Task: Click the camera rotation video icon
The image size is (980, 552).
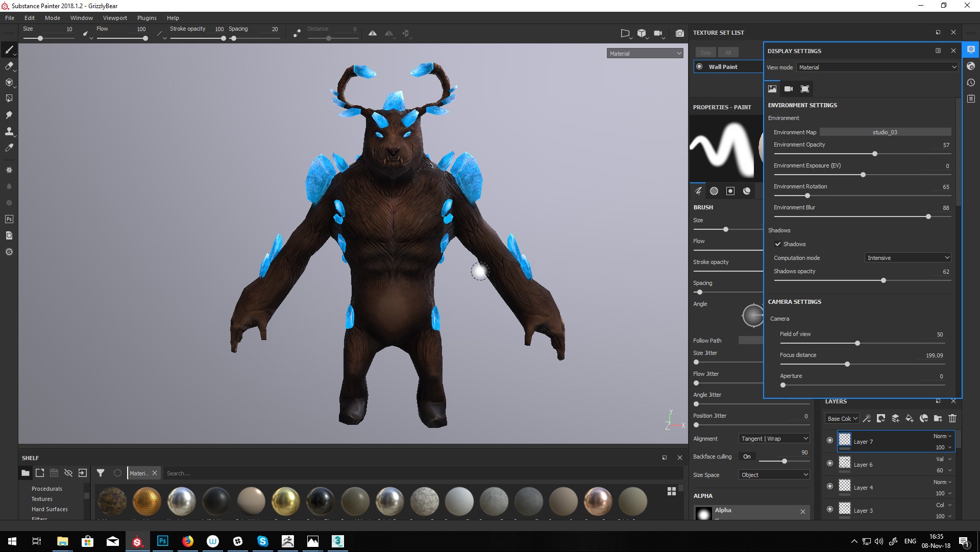Action: tap(658, 33)
